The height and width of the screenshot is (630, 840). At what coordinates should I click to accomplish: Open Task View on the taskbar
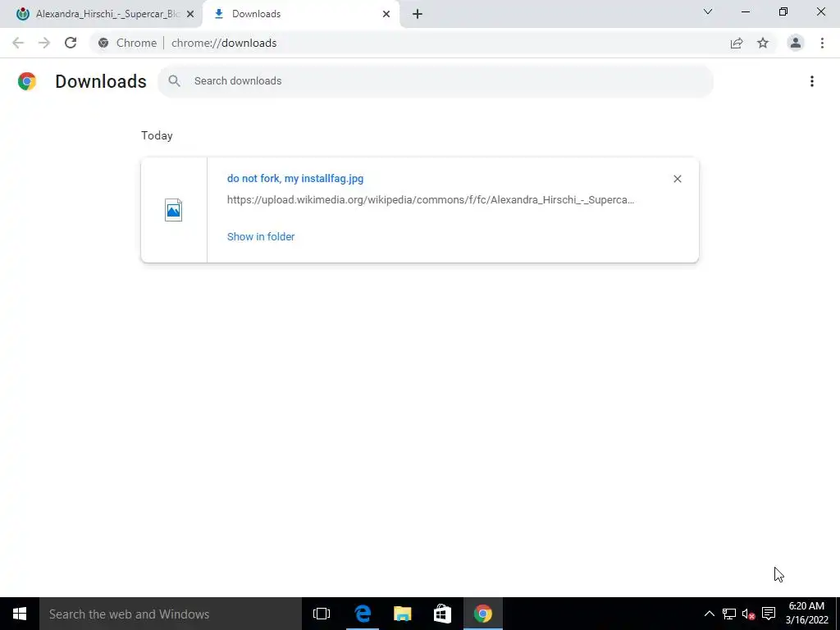[x=322, y=614]
